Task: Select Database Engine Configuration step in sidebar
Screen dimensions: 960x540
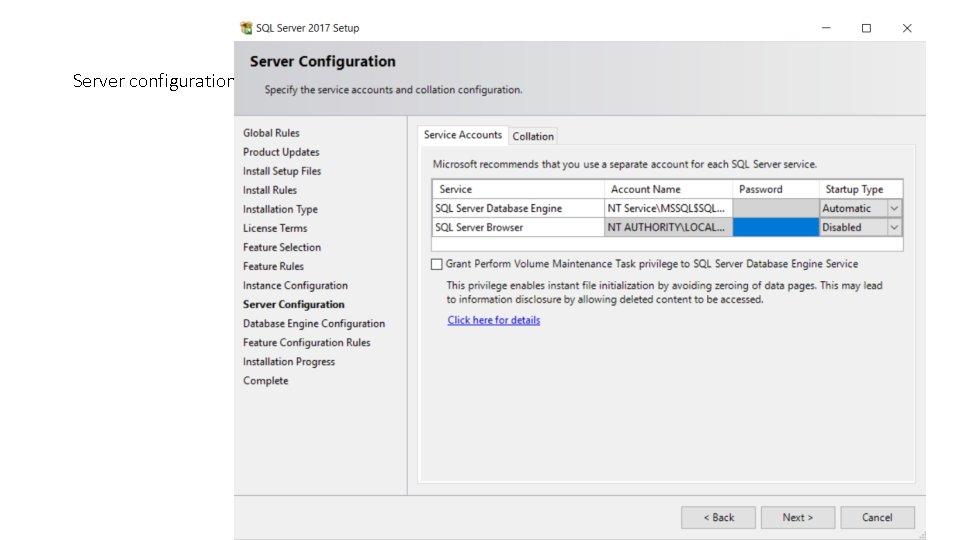Action: [x=314, y=323]
